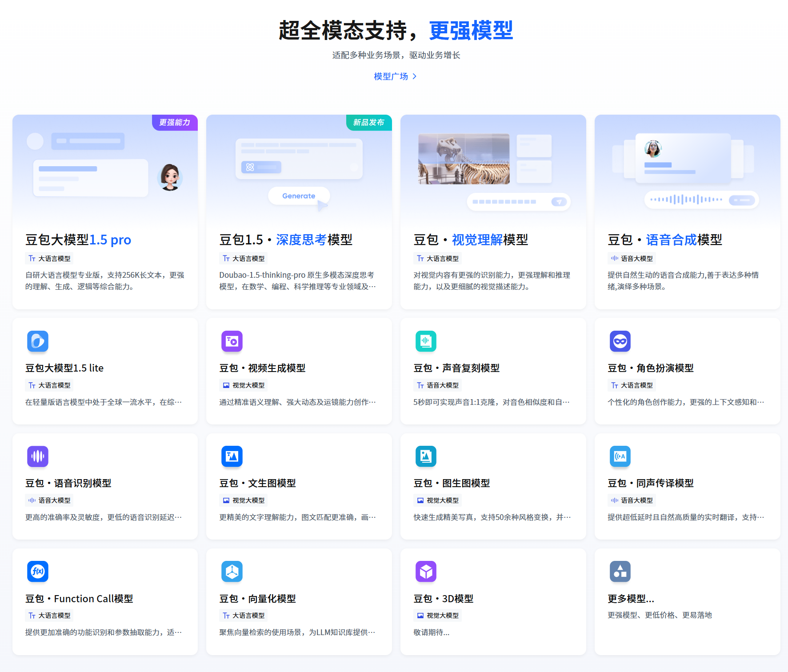
Task: Click the 声音复刻模型 teal audio icon
Action: (x=426, y=341)
